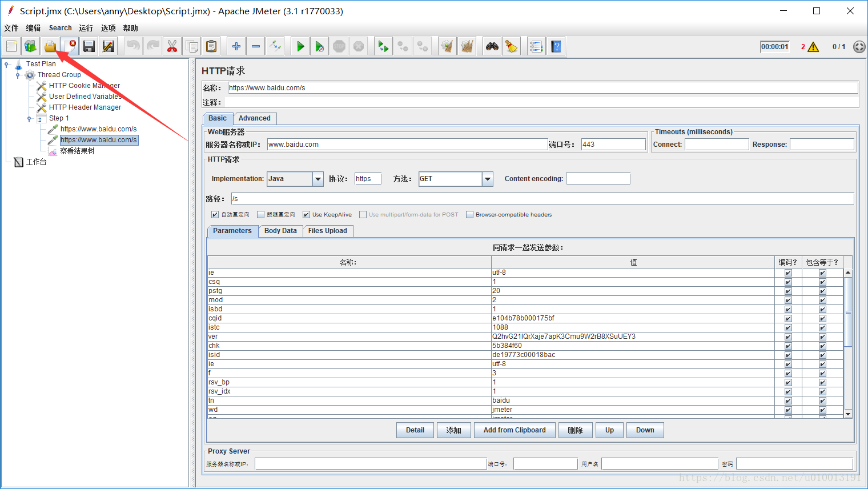Click the yellow warning errors icon
Viewport: 868px width, 489px height.
(814, 47)
